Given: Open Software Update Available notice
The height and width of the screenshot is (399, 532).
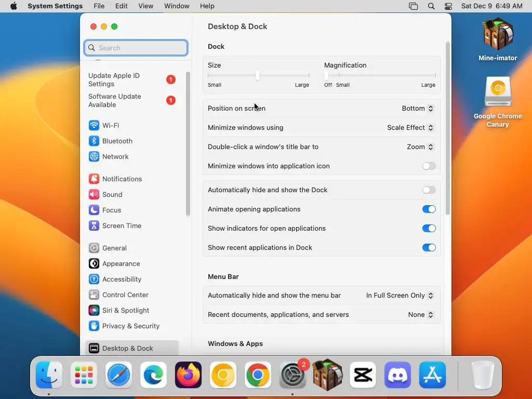Looking at the screenshot, I should point(131,100).
